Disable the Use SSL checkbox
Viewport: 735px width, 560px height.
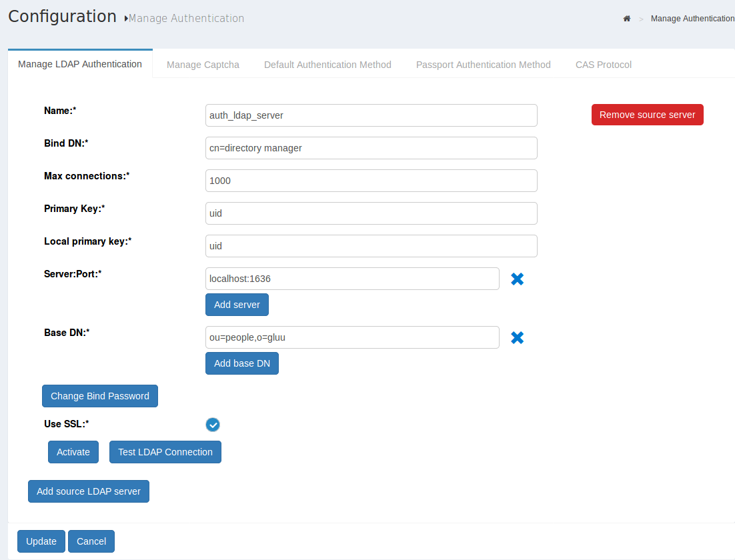click(x=212, y=425)
